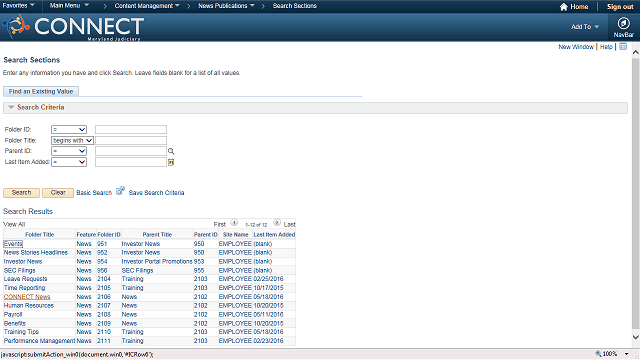Click the Home house icon
Image resolution: width=640 pixels, height=360 pixels.
click(x=564, y=7)
